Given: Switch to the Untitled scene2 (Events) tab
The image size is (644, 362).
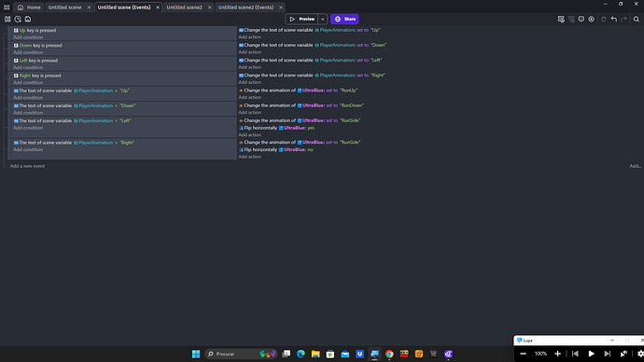Looking at the screenshot, I should point(245,7).
